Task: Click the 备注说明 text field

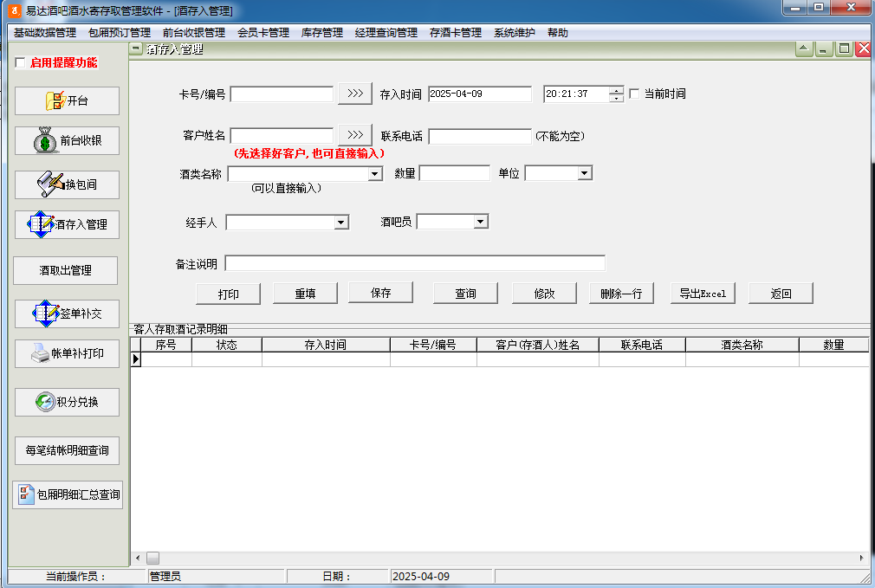Action: point(415,263)
